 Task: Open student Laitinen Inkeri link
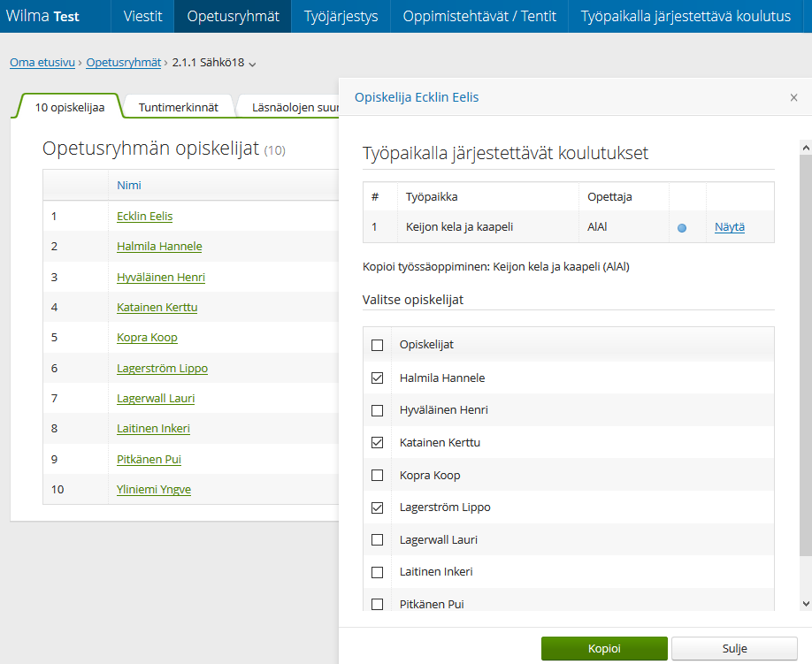[153, 429]
